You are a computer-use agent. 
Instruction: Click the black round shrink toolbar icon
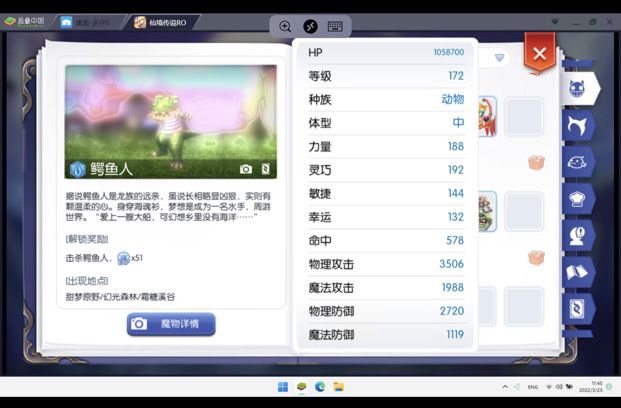point(310,27)
